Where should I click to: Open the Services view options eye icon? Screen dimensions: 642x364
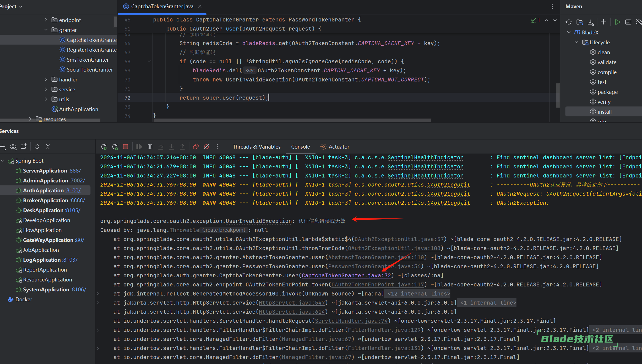coord(13,147)
